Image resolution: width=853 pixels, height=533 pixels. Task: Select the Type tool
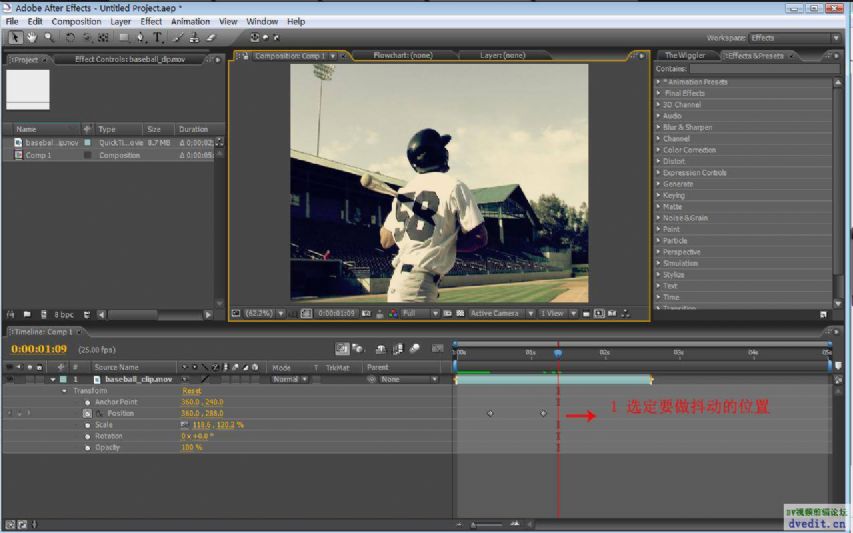pos(158,38)
